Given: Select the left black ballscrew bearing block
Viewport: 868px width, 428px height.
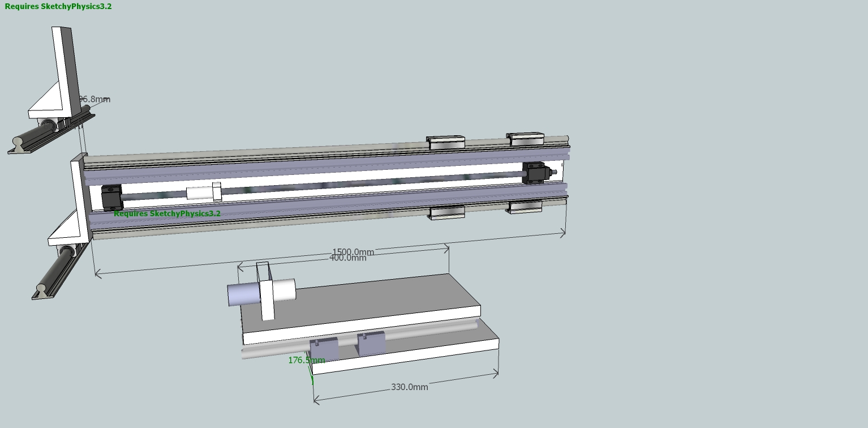Looking at the screenshot, I should 111,196.
